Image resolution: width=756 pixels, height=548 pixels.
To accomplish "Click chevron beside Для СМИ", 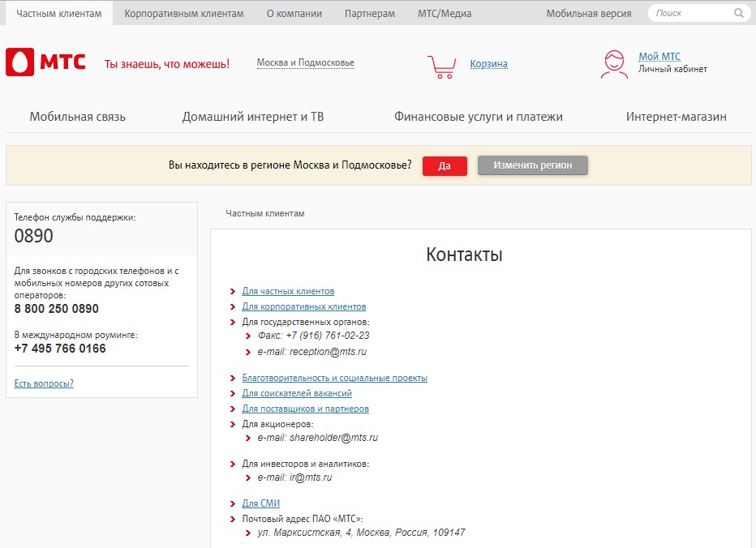I will pyautogui.click(x=233, y=503).
